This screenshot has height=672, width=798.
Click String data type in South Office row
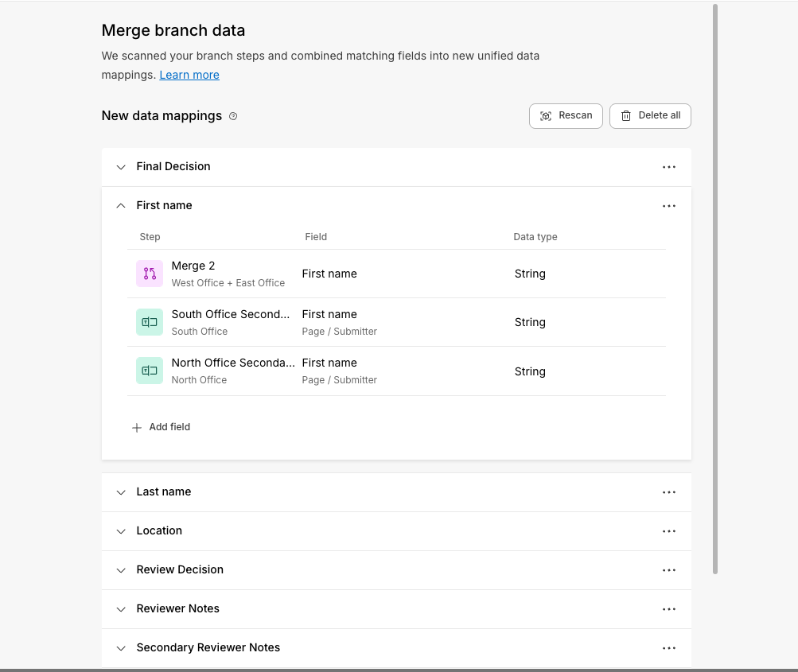(x=530, y=322)
